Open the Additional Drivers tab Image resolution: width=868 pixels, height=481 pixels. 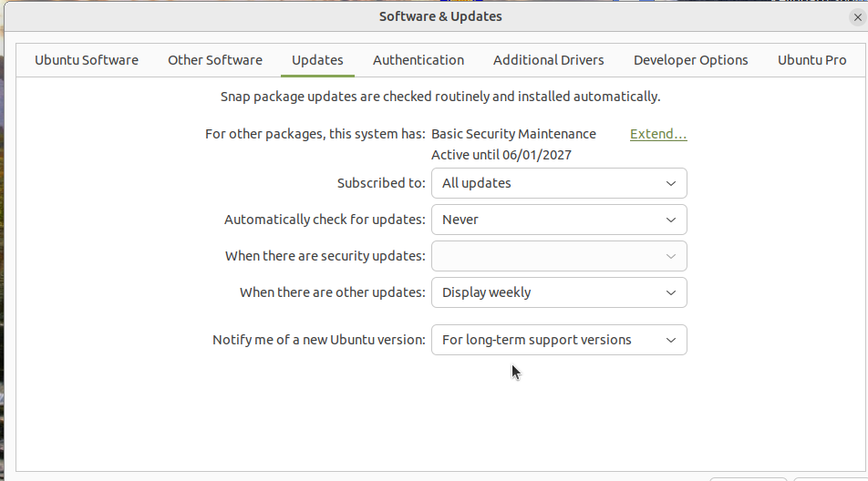[549, 60]
